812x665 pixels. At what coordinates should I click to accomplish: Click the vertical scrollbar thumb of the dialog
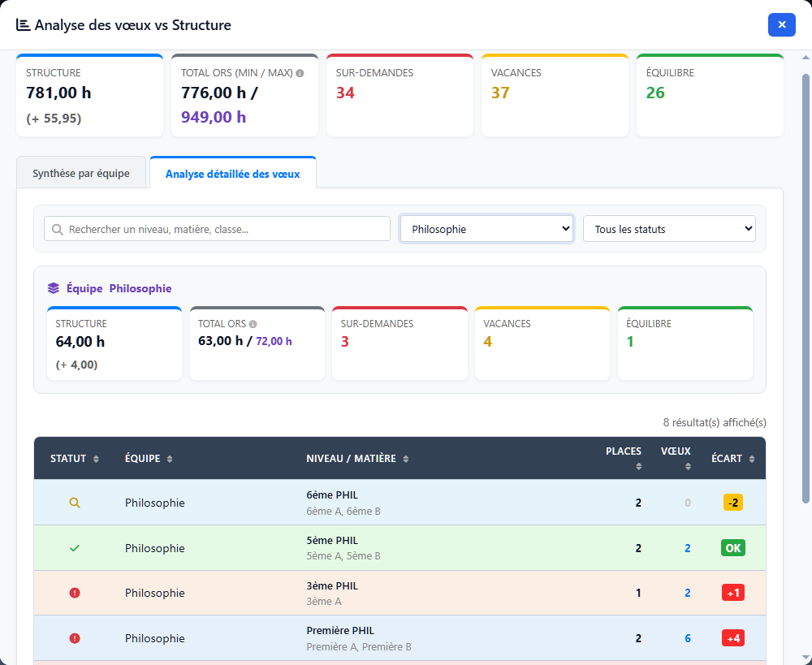pyautogui.click(x=806, y=288)
